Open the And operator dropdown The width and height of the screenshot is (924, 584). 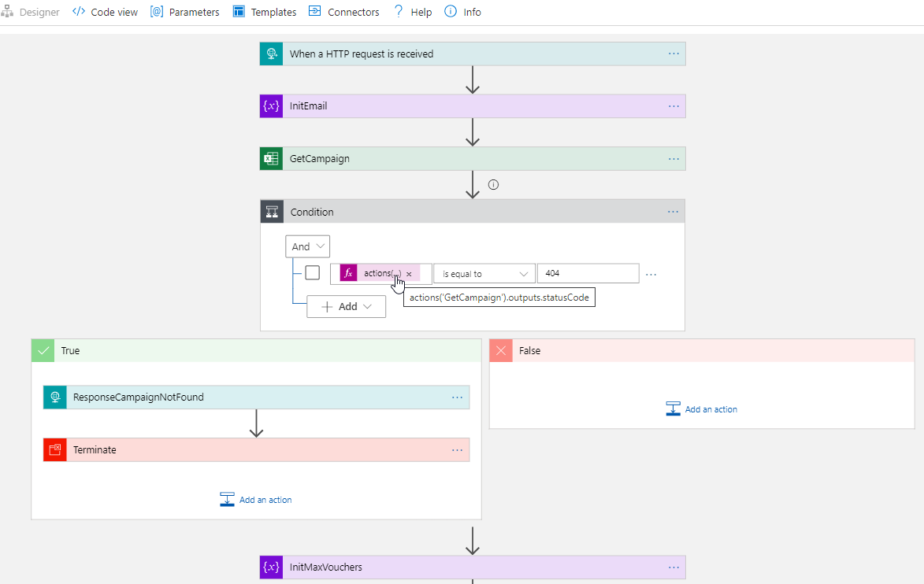point(307,246)
